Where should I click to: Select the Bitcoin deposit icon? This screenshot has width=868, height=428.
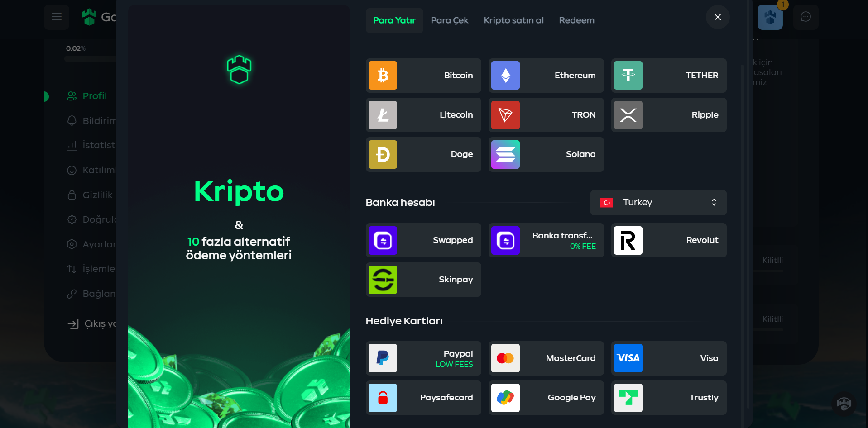click(383, 76)
